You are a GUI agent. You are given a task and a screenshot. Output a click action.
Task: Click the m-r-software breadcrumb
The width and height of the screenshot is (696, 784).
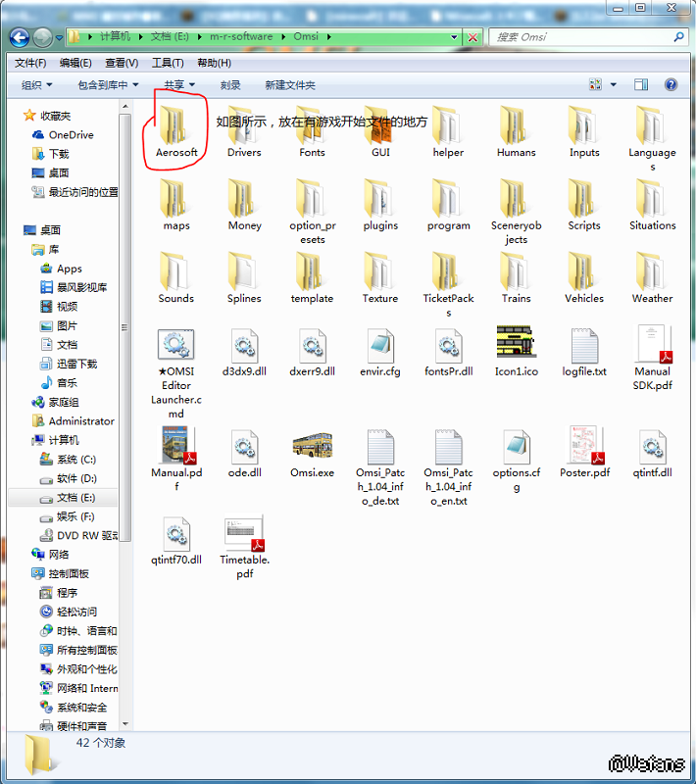tap(241, 36)
